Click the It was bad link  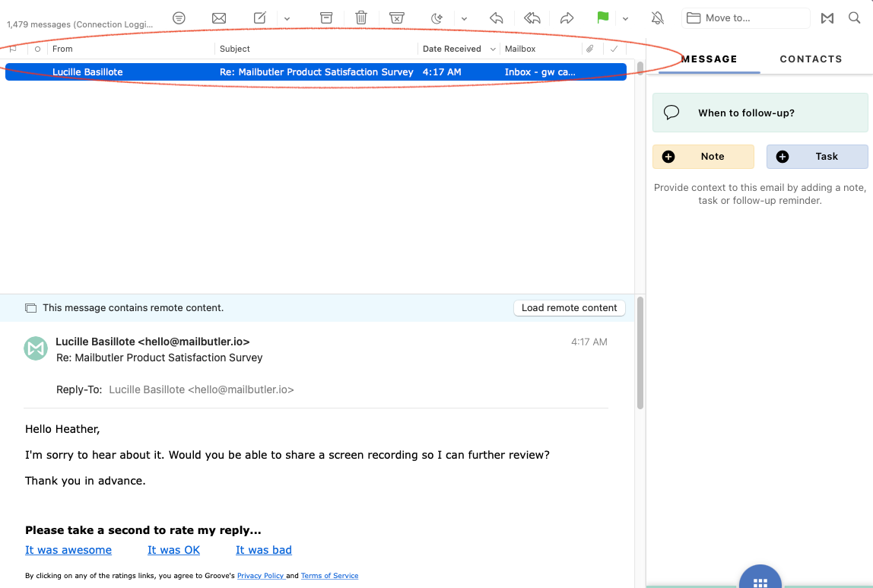tap(264, 550)
